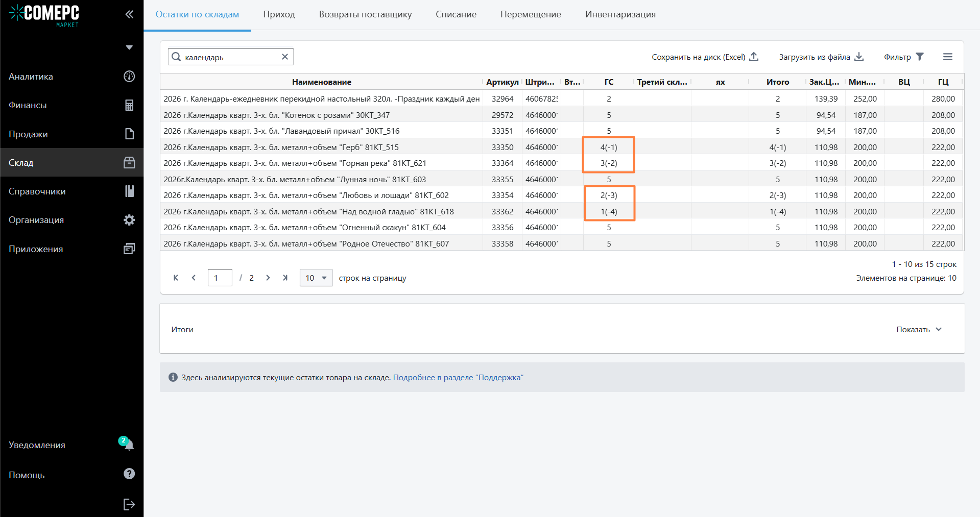This screenshot has height=517, width=980.
Task: Expand Итоги section with Показать
Action: [919, 330]
